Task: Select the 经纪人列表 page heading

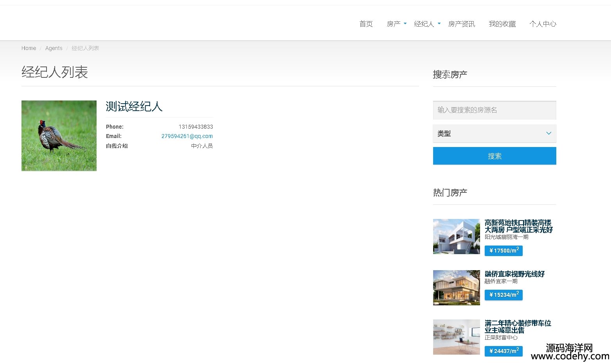Action: point(55,72)
